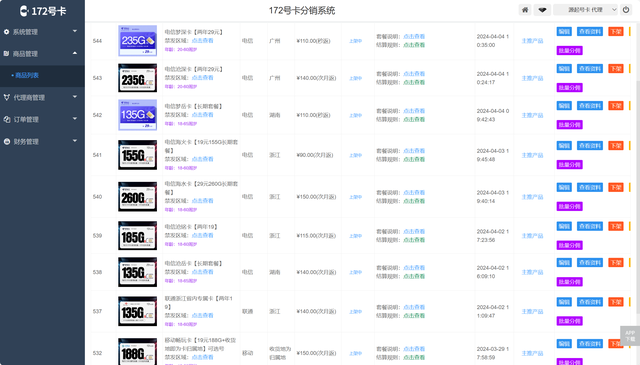Click 下架 button for product 538

tap(616, 263)
